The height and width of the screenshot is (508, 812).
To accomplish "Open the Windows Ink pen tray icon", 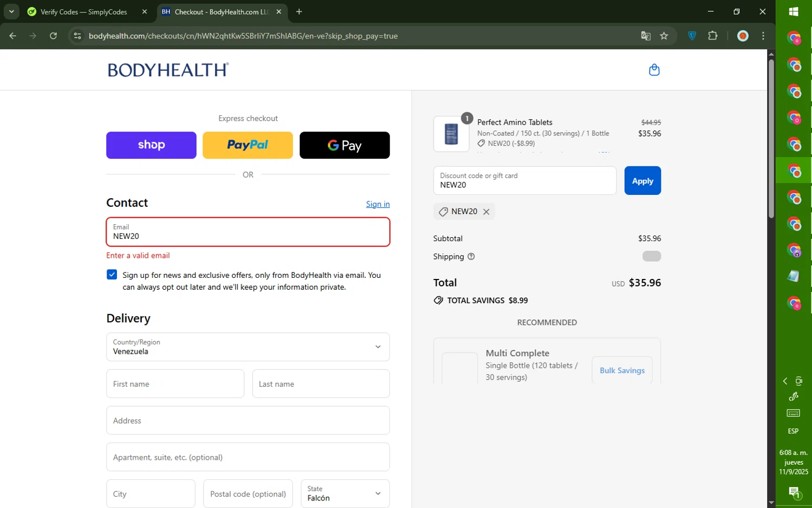I will 794,396.
